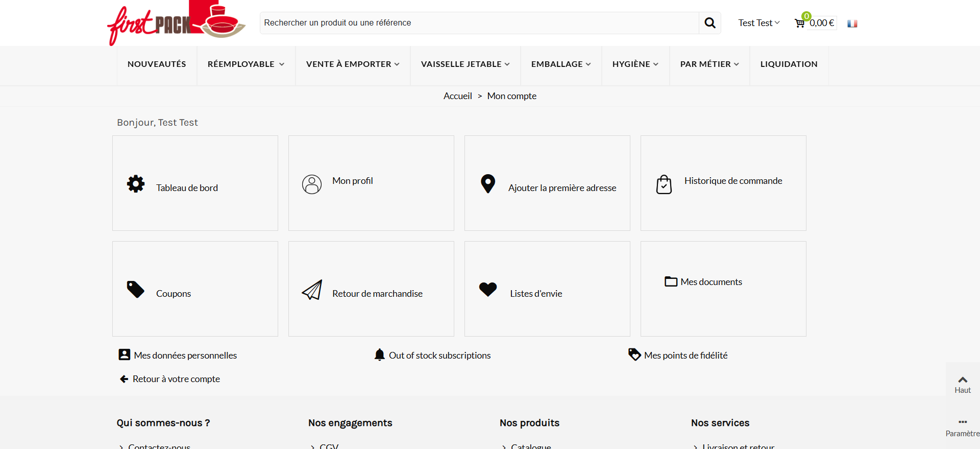Screen dimensions: 980x449
Task: Click the gear icon for Tableau de bord
Action: click(136, 184)
